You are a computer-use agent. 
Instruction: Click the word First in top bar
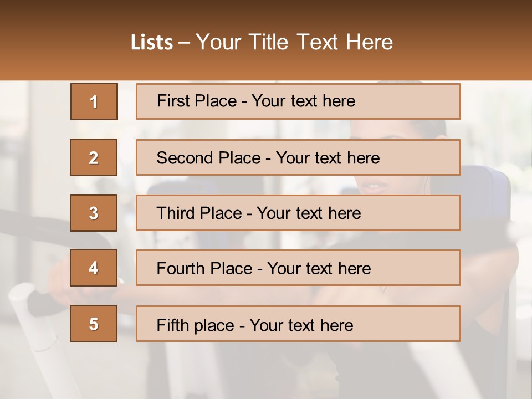[x=173, y=101]
